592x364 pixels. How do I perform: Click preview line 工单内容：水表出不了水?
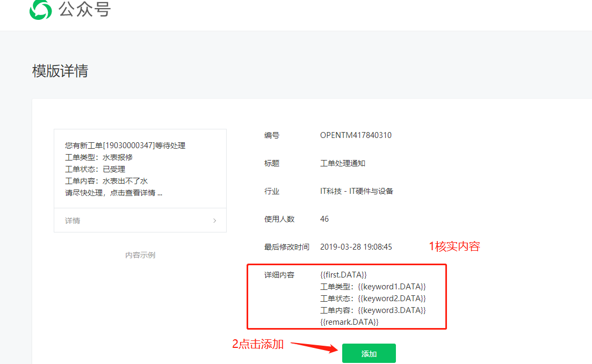106,181
